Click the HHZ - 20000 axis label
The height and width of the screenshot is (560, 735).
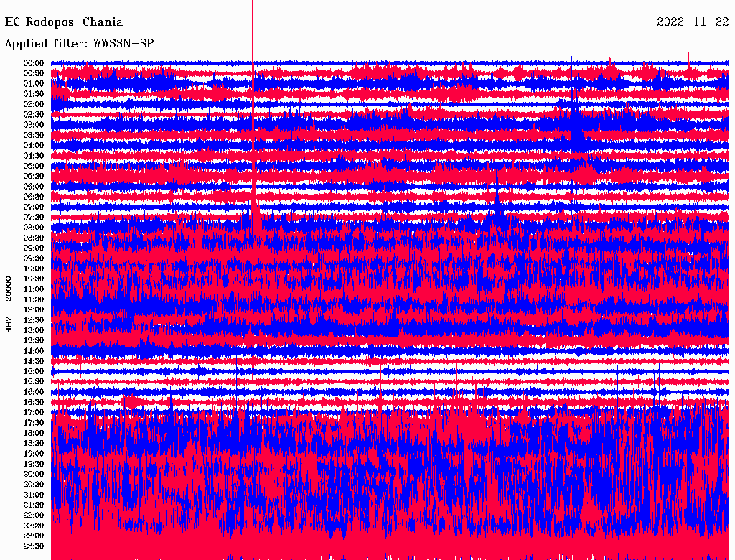coord(9,305)
